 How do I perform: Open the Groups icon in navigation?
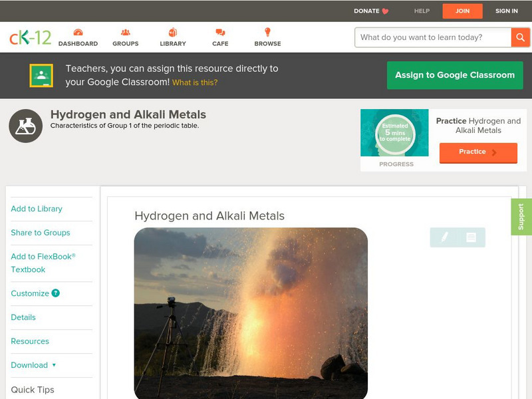[125, 33]
